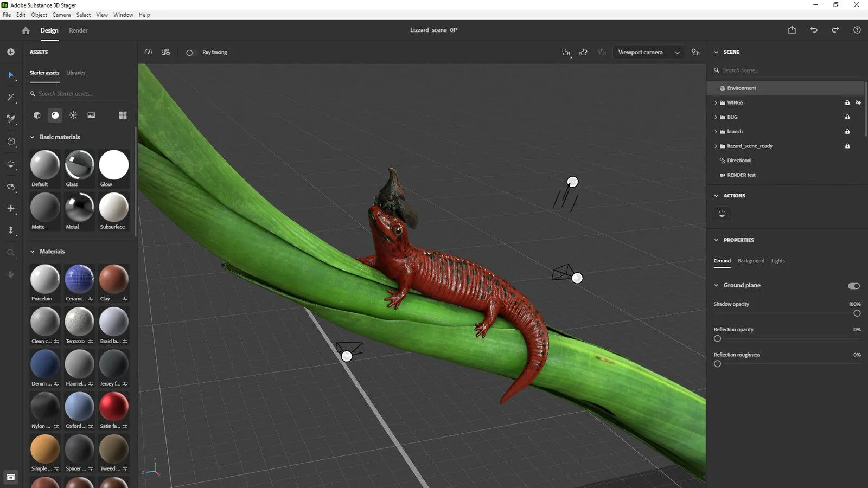Click the share export icon
Screen dimensions: 868x488
792,30
